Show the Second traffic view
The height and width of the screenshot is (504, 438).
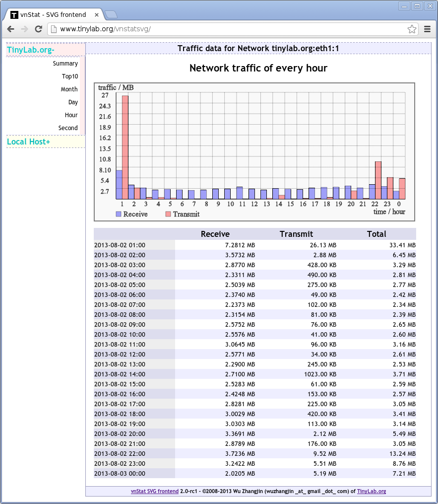click(68, 128)
